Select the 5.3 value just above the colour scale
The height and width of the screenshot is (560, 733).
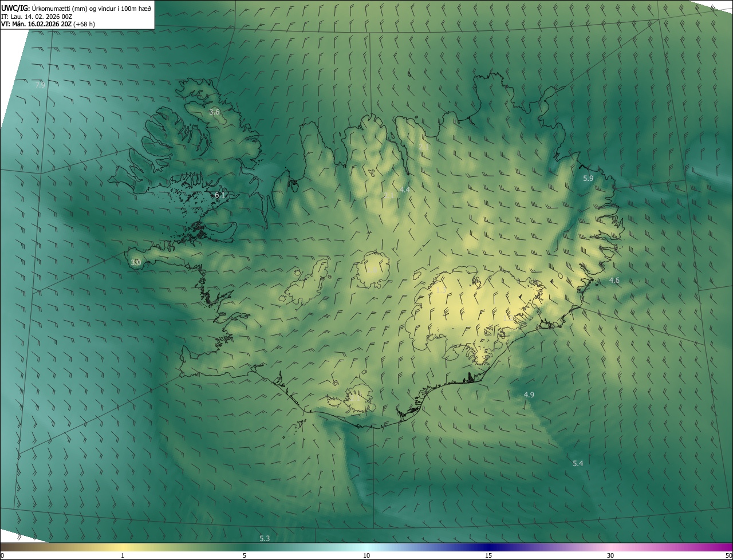265,539
